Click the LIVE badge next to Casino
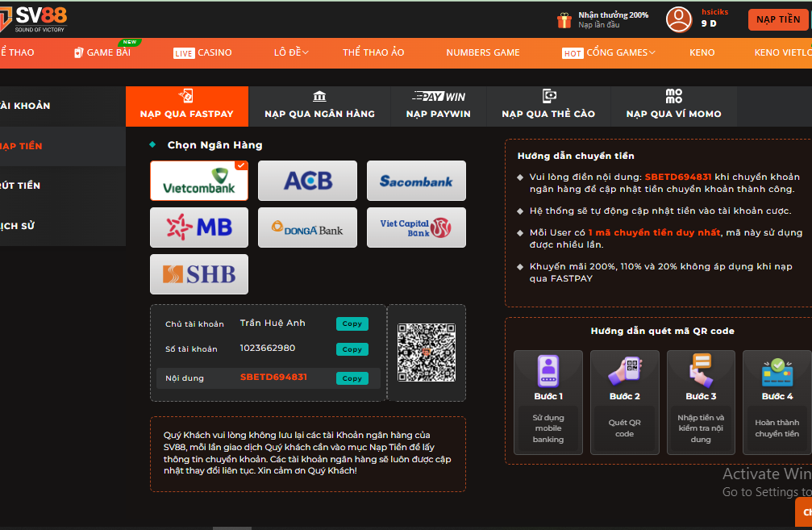The image size is (812, 530). pyautogui.click(x=183, y=53)
